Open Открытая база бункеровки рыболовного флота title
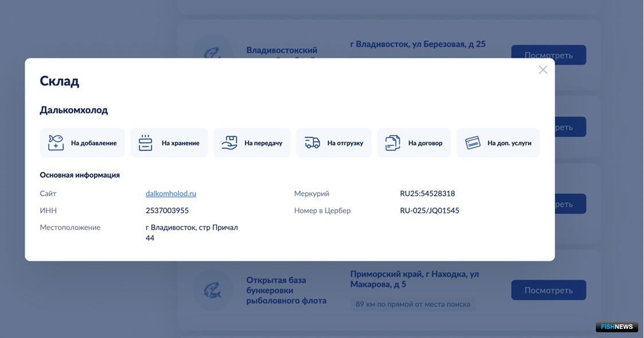Image resolution: width=644 pixels, height=338 pixels. tap(286, 290)
